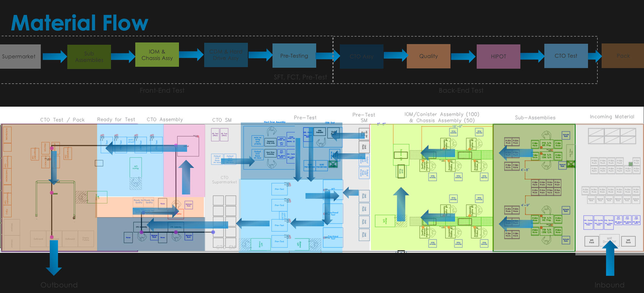Viewport: 644px width, 293px height.
Task: Select the IOM & Chassis Assy box
Action: (x=157, y=55)
